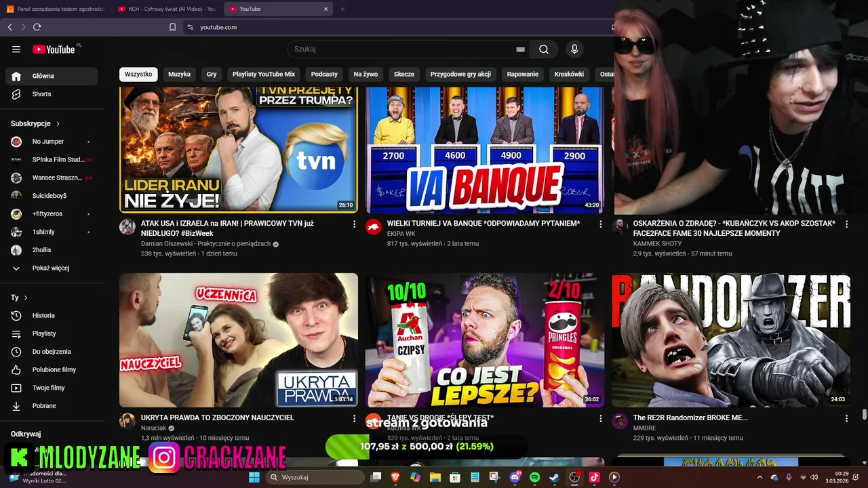Image resolution: width=868 pixels, height=488 pixels.
Task: Click EKIPA WK channel avatar
Action: click(374, 226)
